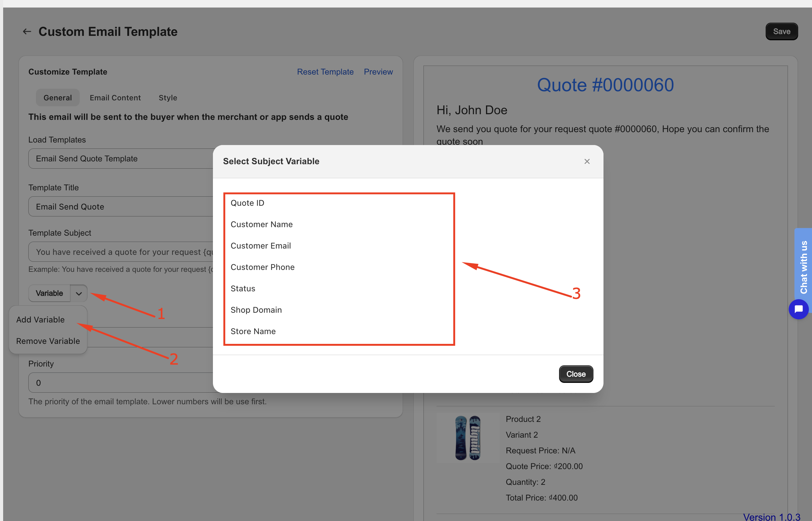This screenshot has width=812, height=521.
Task: Open the blue chat bubble icon
Action: click(x=798, y=309)
